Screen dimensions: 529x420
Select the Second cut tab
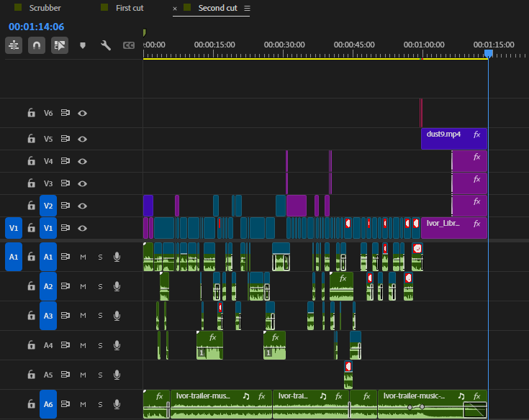(217, 8)
